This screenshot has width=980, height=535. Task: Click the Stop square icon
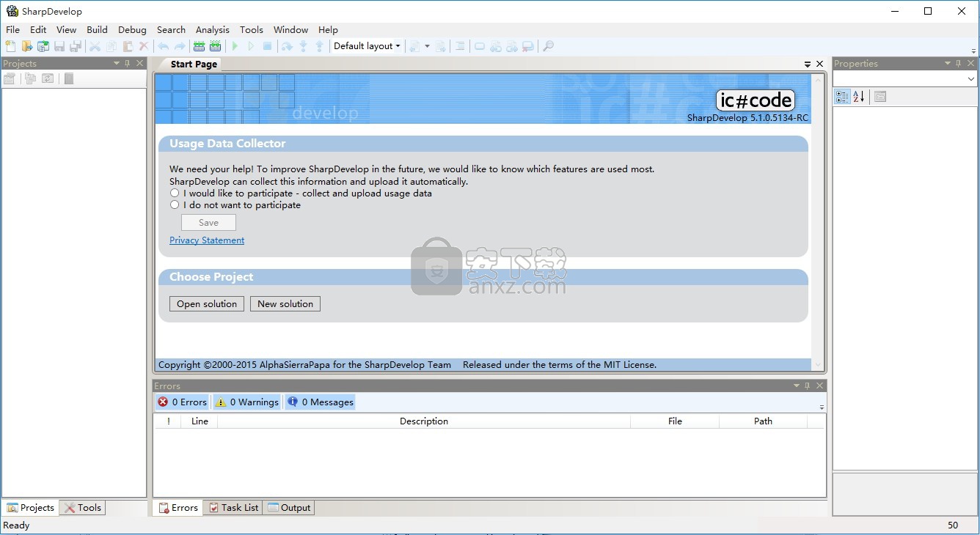[267, 46]
